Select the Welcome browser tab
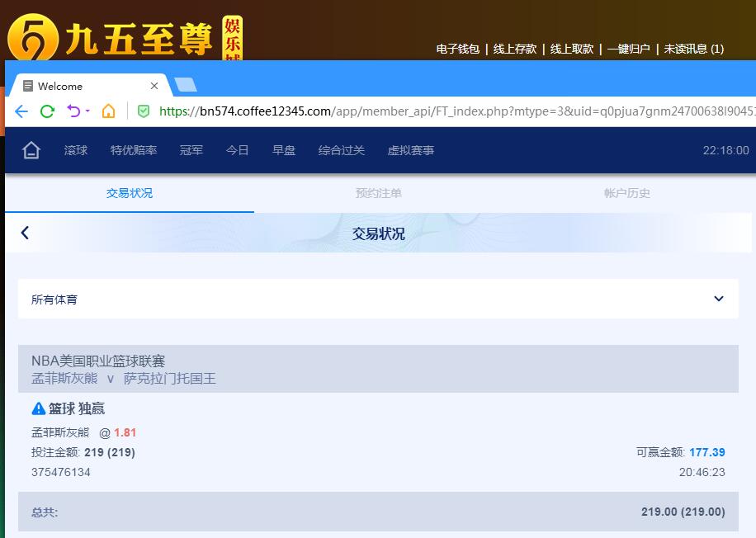 (x=89, y=86)
